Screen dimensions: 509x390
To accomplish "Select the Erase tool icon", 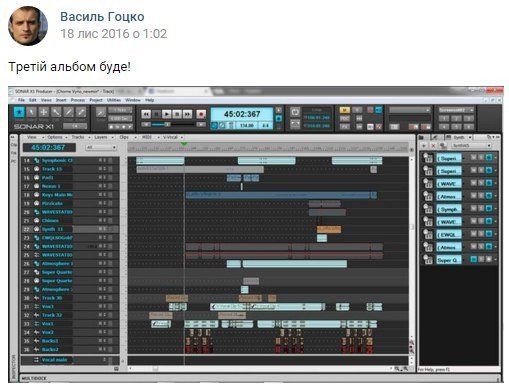I will (x=81, y=112).
